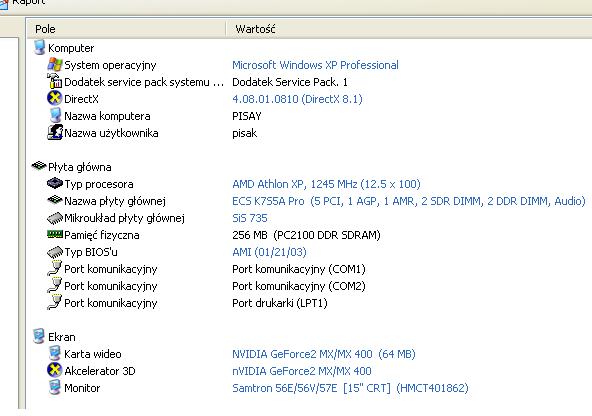Open the AMI BIOS date link
Screen dimensions: 592x416
(x=270, y=252)
